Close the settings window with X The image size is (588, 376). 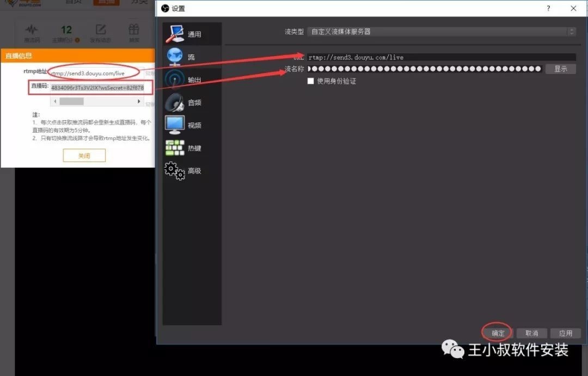tap(573, 8)
